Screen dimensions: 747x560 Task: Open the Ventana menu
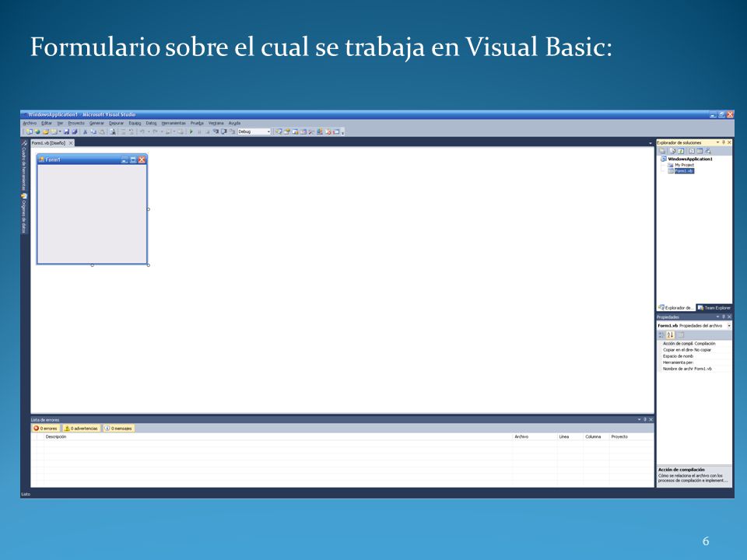(216, 123)
